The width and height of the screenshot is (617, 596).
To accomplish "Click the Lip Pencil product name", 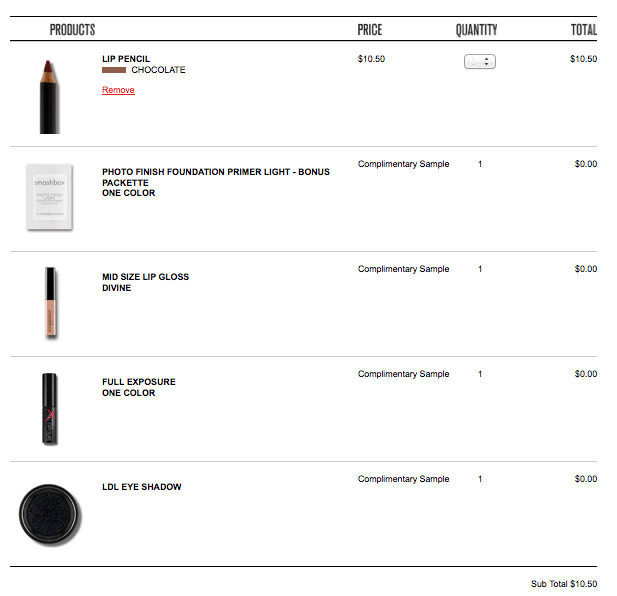I will [x=126, y=59].
